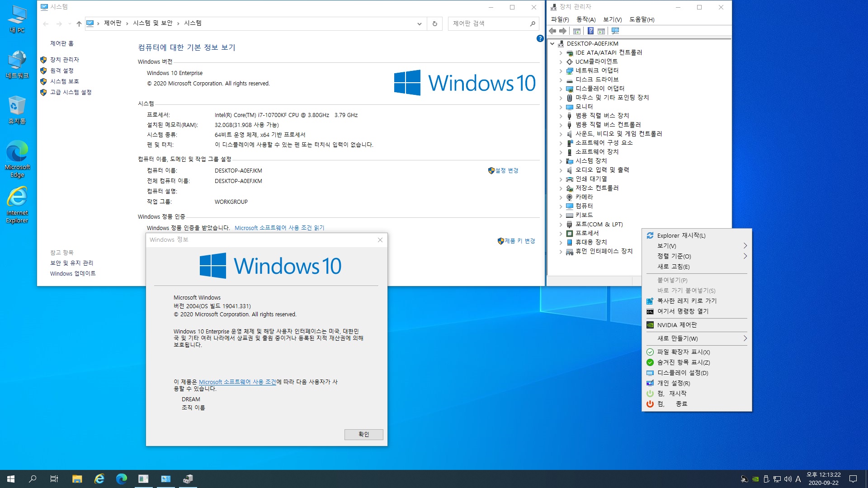Open 네트워크 desktop icon
Image resolution: width=868 pixels, height=488 pixels.
point(17,64)
